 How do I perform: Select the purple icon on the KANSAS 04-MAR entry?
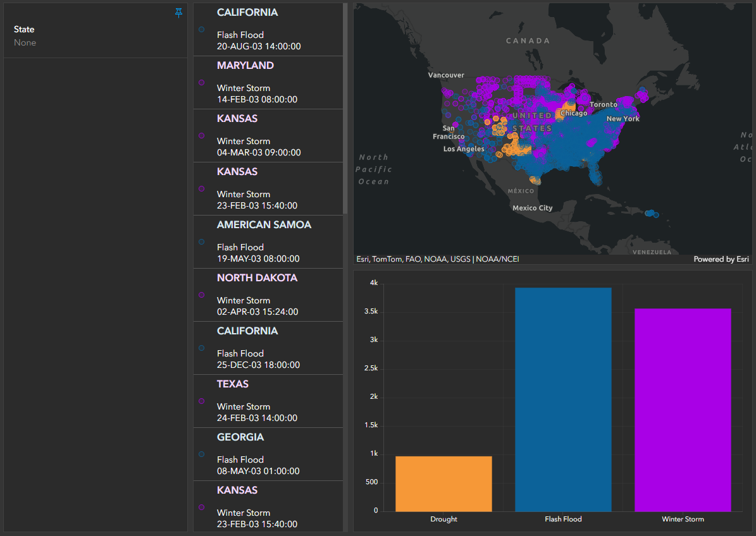click(202, 135)
